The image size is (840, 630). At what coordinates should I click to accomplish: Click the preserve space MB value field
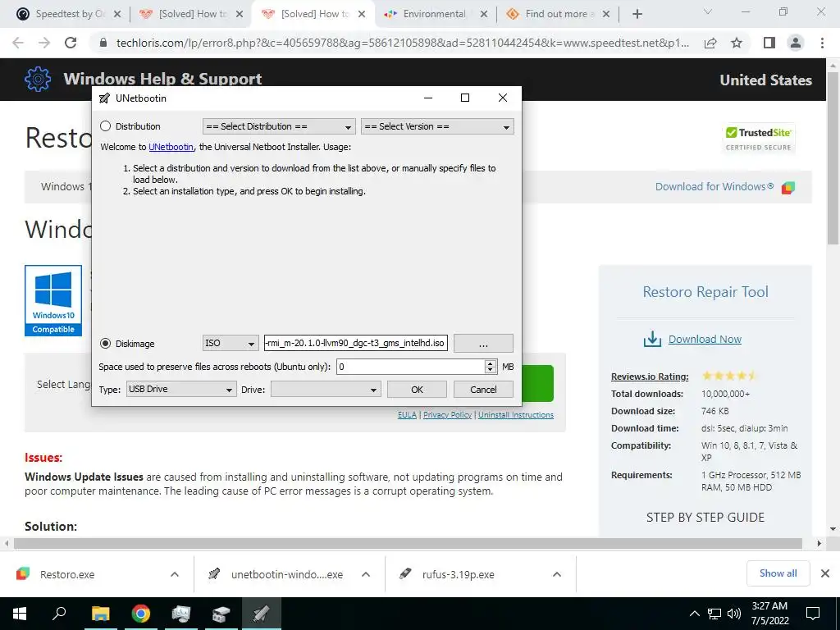[410, 367]
